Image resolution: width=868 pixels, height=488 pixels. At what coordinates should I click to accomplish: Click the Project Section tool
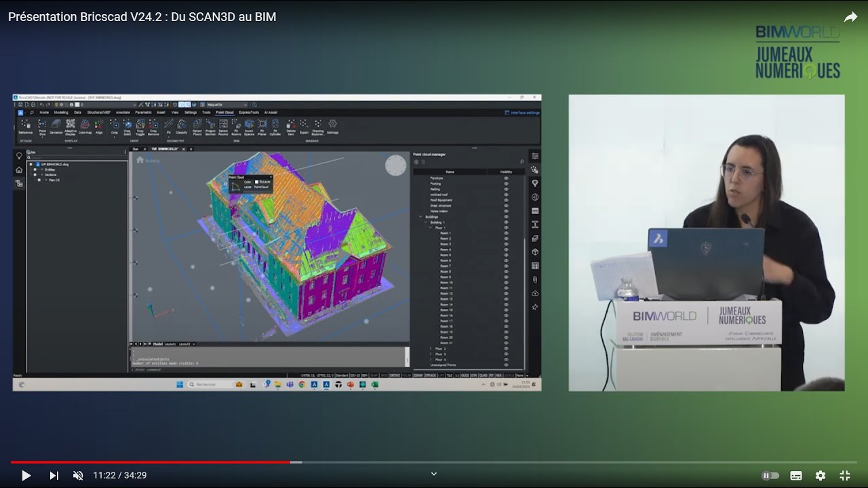(210, 127)
